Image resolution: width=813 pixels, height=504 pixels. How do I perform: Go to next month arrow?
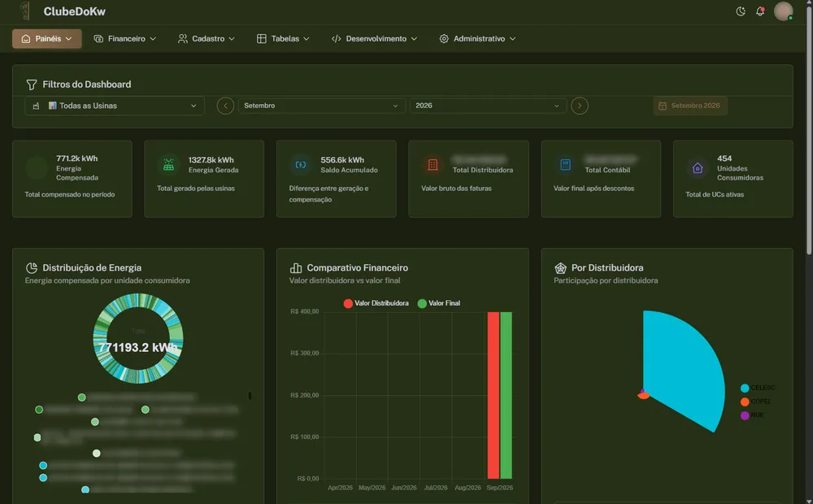click(x=579, y=106)
